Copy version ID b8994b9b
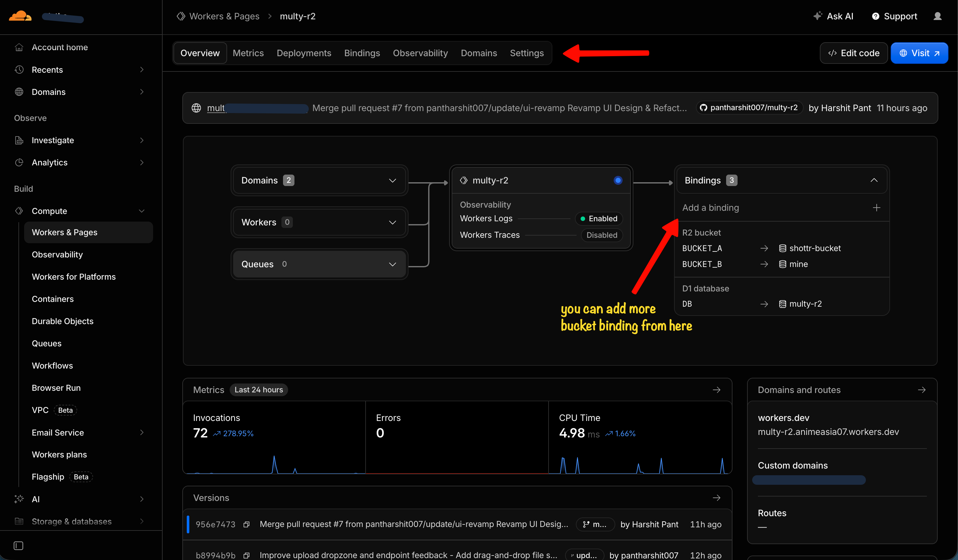The width and height of the screenshot is (958, 560). pyautogui.click(x=246, y=555)
